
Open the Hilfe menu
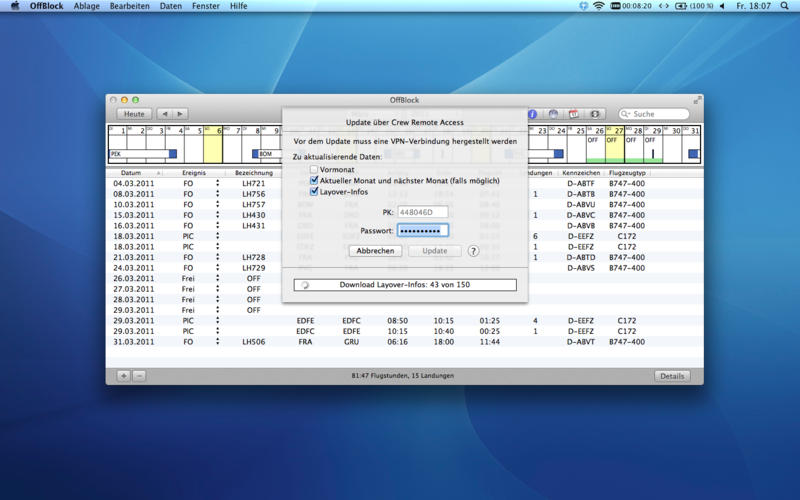point(238,6)
